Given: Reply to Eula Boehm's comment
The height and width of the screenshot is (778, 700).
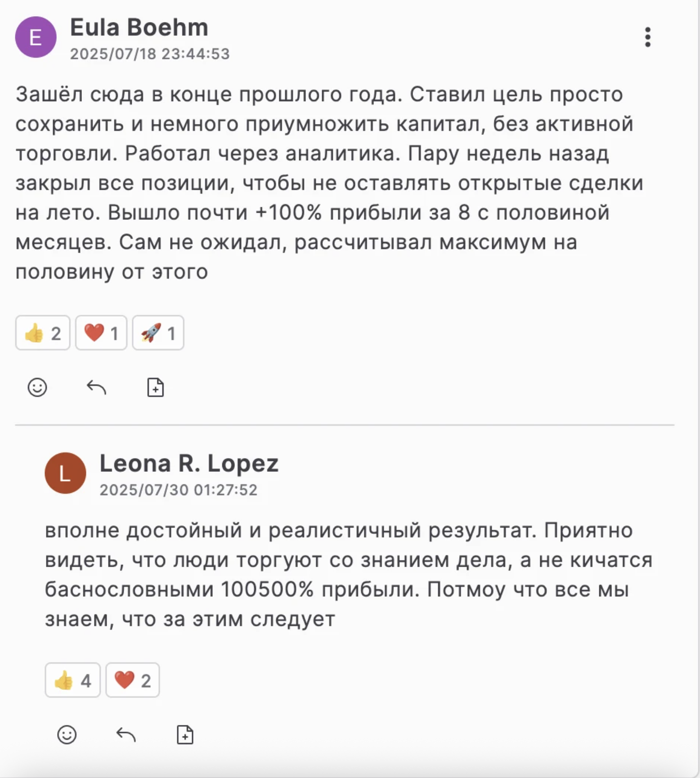Looking at the screenshot, I should (96, 387).
